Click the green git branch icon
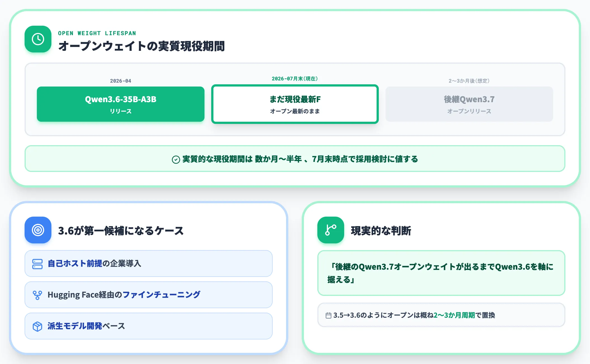The width and height of the screenshot is (590, 364). click(331, 230)
